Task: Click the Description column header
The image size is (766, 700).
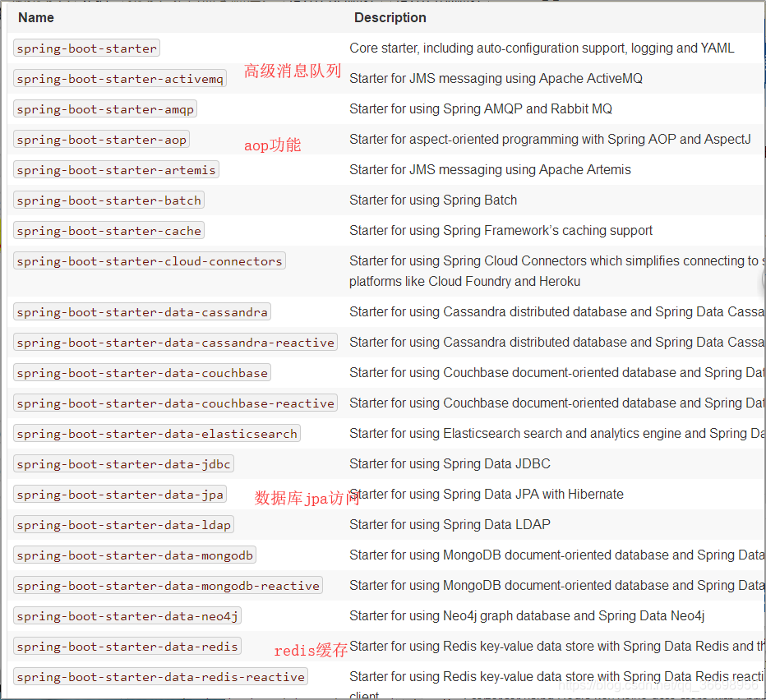Action: pos(390,17)
